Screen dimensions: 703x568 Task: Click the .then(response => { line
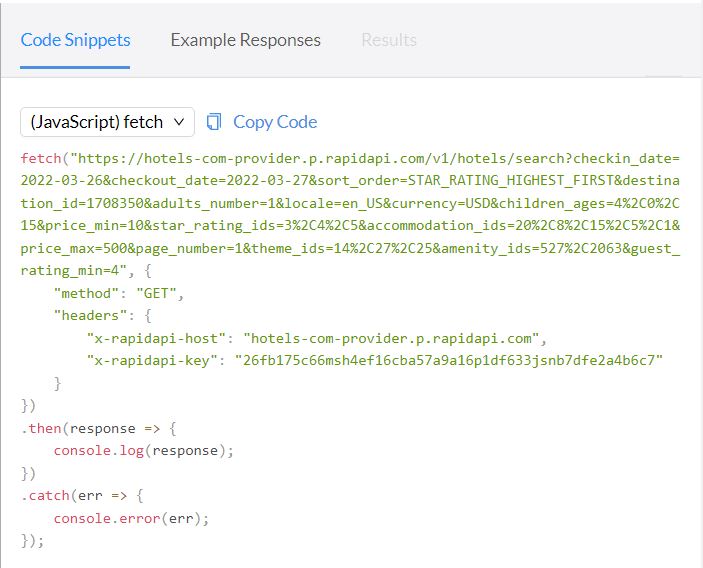tap(99, 429)
